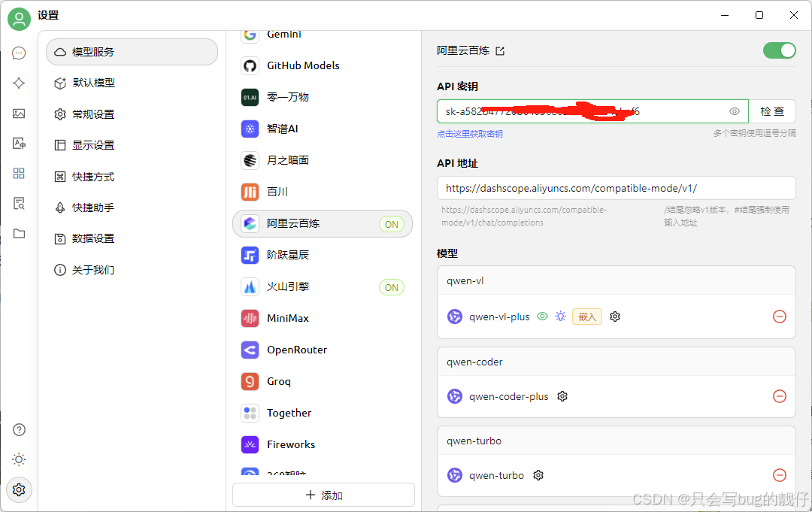Select the 阿里云百炼 provider
Screen dimensions: 812x512
click(323, 223)
